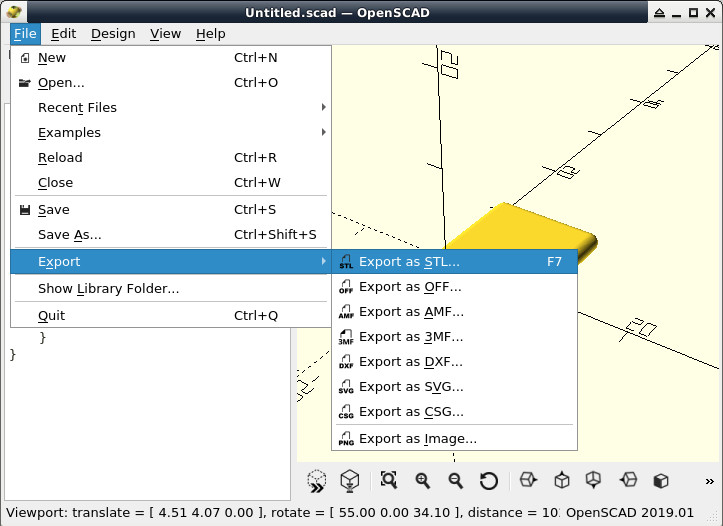The width and height of the screenshot is (723, 526).
Task: Close the open File menu via menu bar
Action: point(25,34)
